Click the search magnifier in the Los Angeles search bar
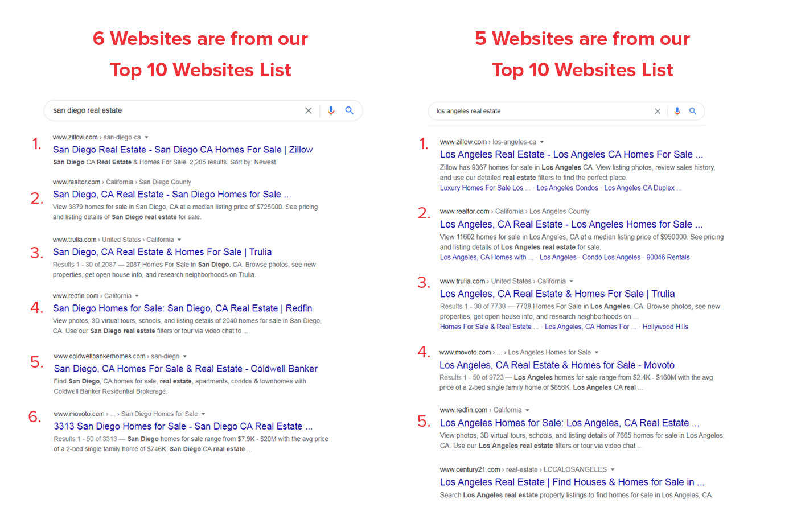Viewport: 797px width, 532px height. 693,111
